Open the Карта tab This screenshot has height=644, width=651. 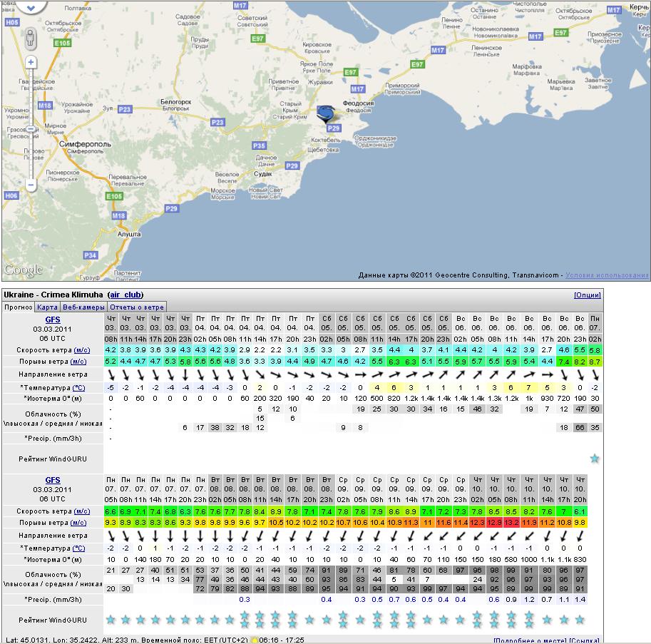pos(48,307)
